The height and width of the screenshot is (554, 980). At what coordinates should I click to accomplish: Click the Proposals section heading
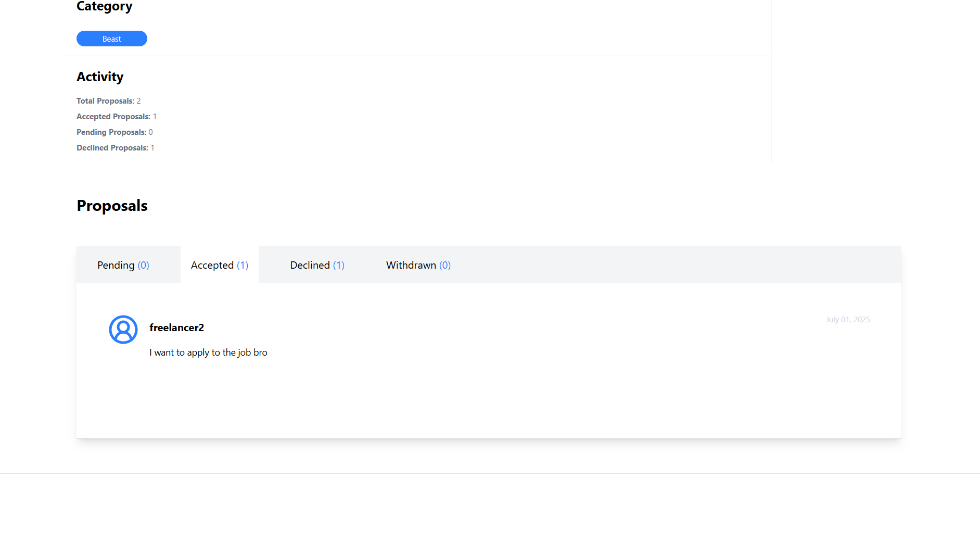pyautogui.click(x=112, y=206)
